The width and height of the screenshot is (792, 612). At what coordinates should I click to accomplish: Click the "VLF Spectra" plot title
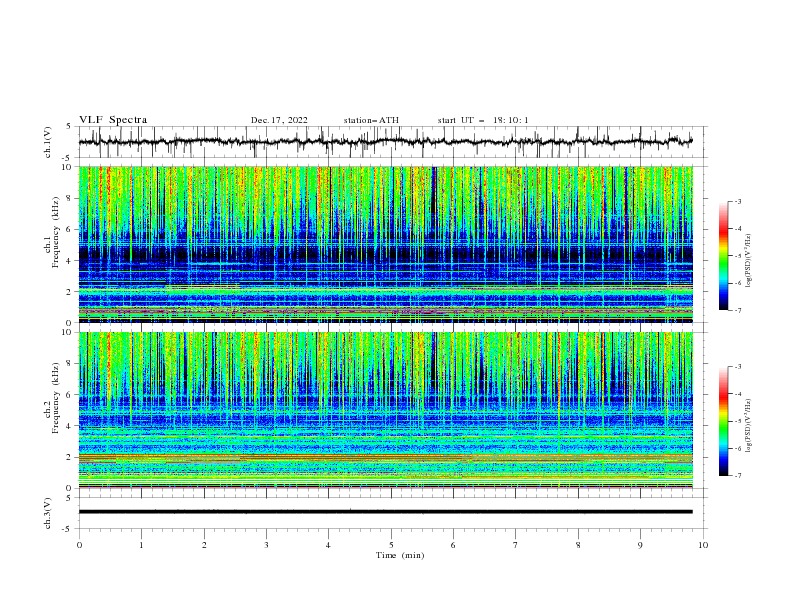click(x=113, y=120)
